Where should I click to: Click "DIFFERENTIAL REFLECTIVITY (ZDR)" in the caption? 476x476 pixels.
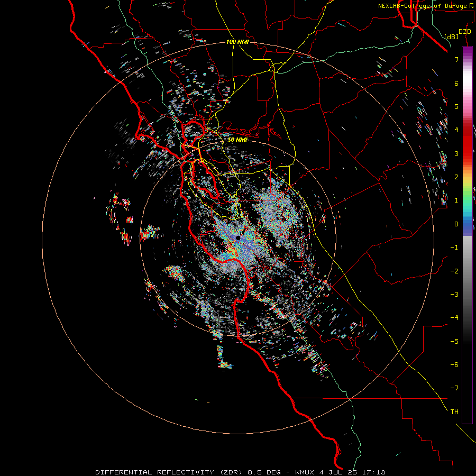(169, 472)
